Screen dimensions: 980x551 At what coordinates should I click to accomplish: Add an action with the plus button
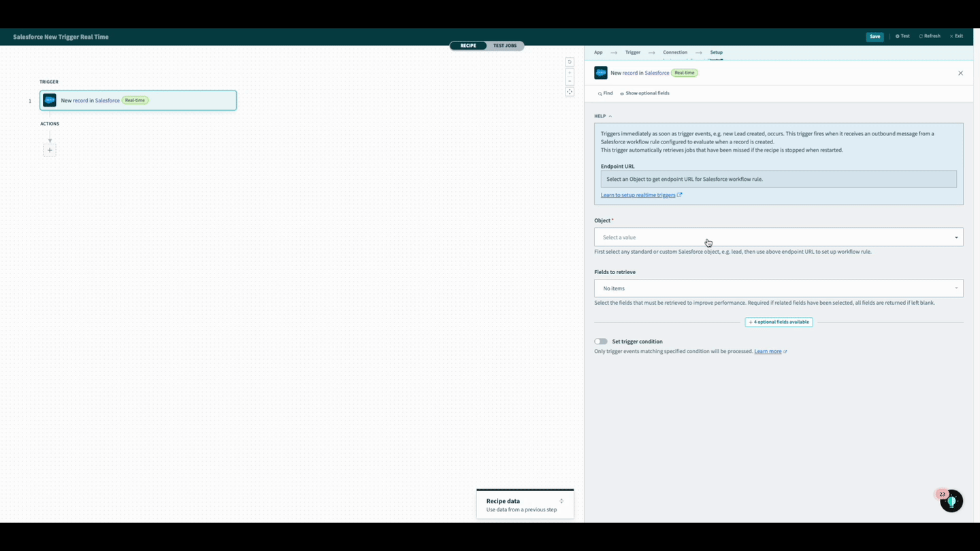pos(50,150)
